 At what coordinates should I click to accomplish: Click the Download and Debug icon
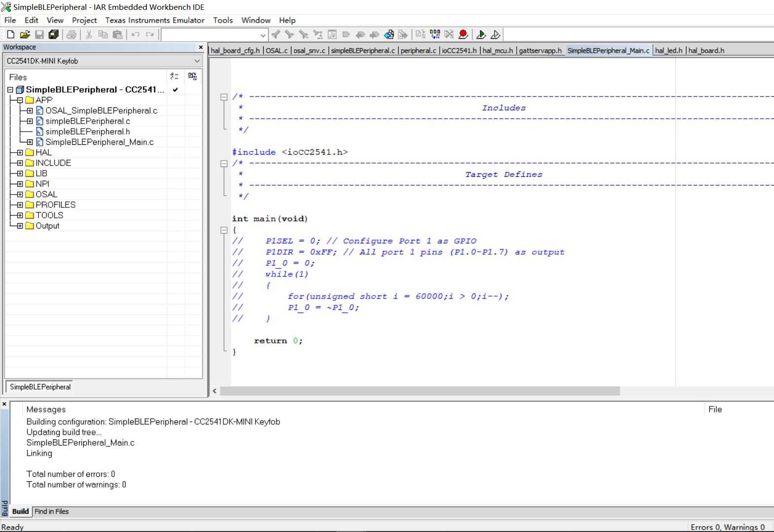tap(481, 34)
